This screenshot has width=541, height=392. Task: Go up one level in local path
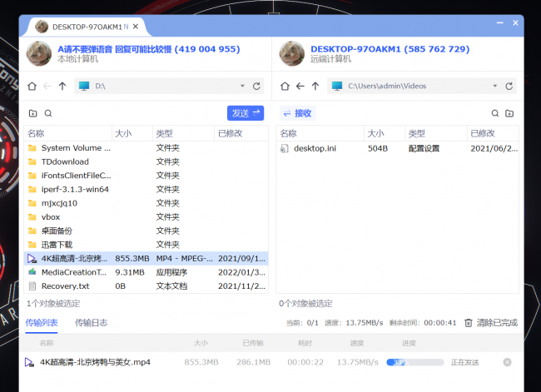click(62, 86)
